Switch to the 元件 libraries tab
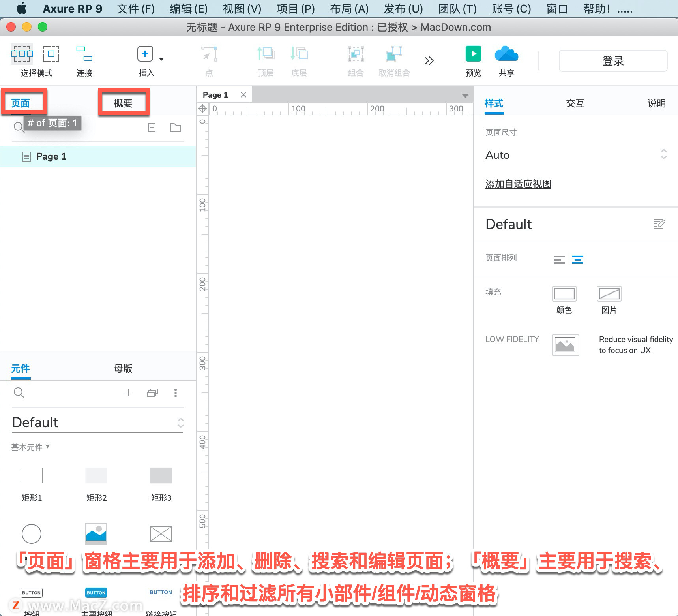678x616 pixels. [21, 369]
